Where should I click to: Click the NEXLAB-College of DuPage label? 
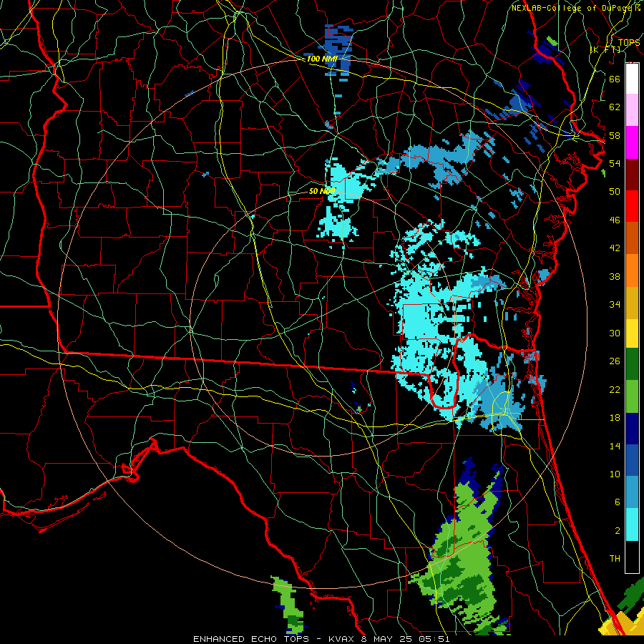(573, 8)
